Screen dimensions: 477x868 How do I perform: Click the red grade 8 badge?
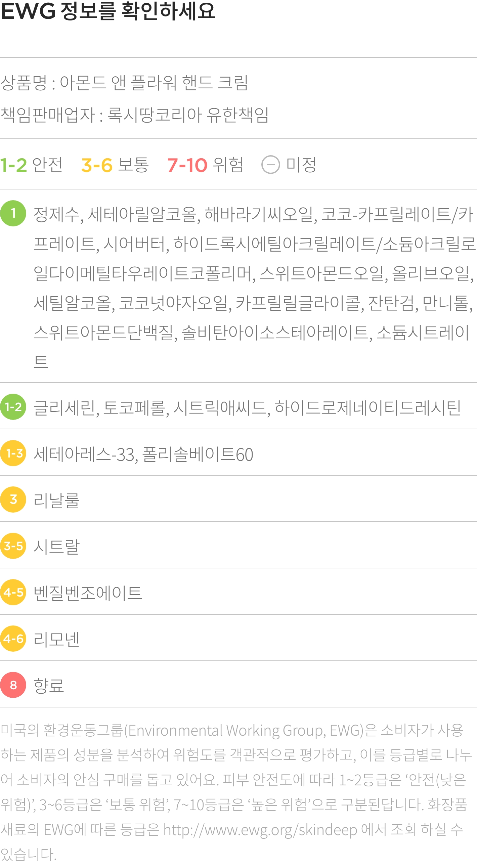(x=13, y=685)
